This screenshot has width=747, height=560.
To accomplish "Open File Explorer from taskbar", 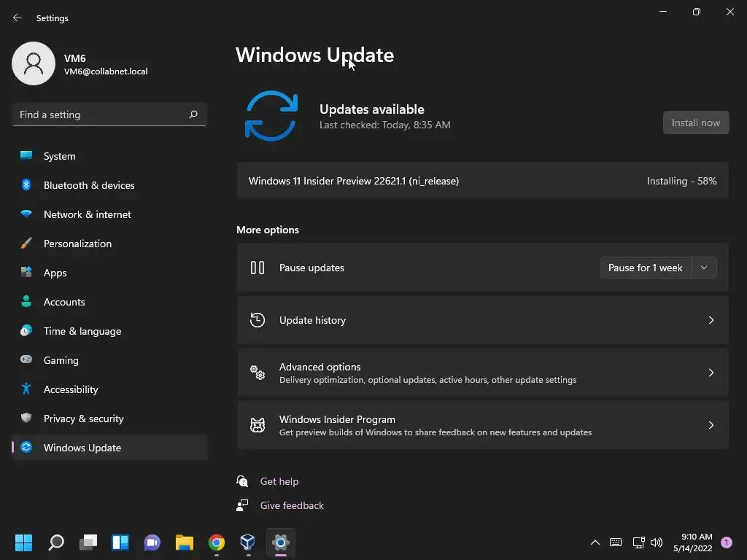I will tap(185, 542).
